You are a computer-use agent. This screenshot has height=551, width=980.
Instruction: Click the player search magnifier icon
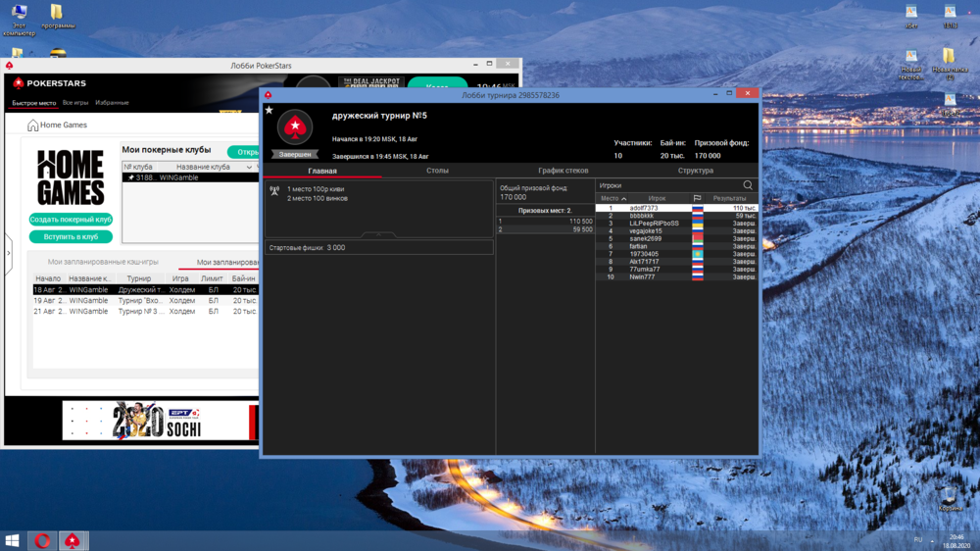pyautogui.click(x=748, y=185)
